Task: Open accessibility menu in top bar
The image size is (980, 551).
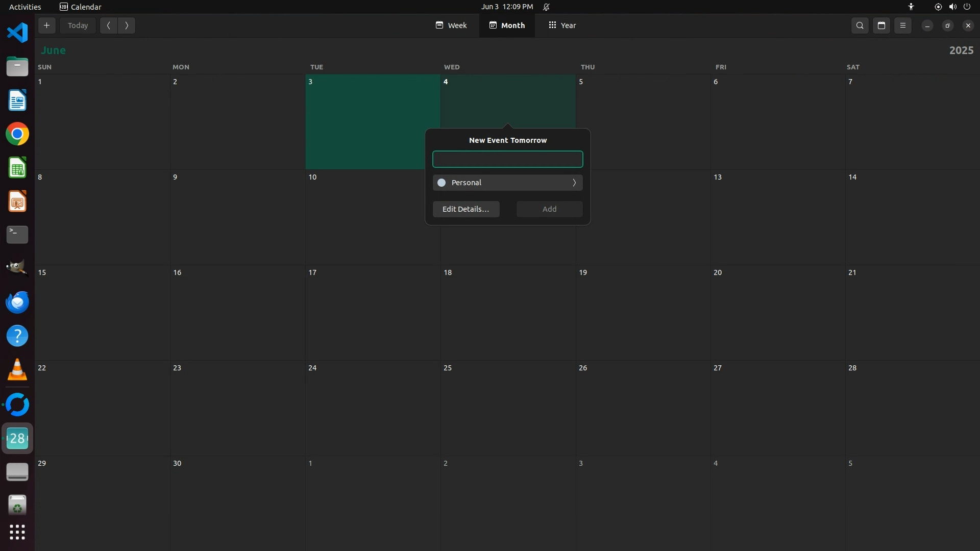Action: click(911, 7)
